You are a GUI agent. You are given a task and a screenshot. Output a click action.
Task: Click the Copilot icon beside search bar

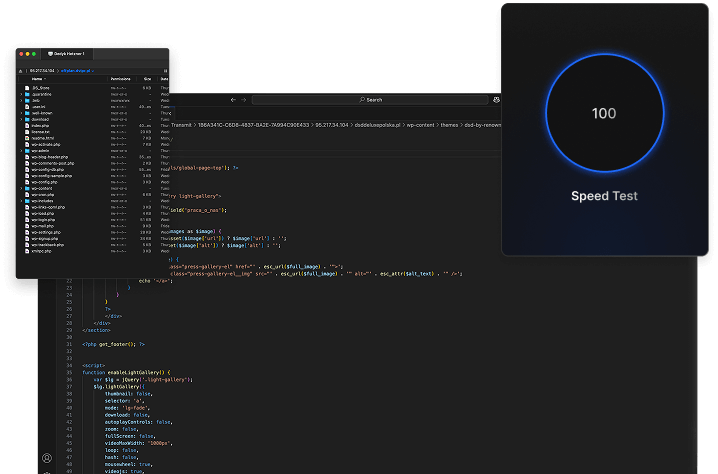click(497, 100)
